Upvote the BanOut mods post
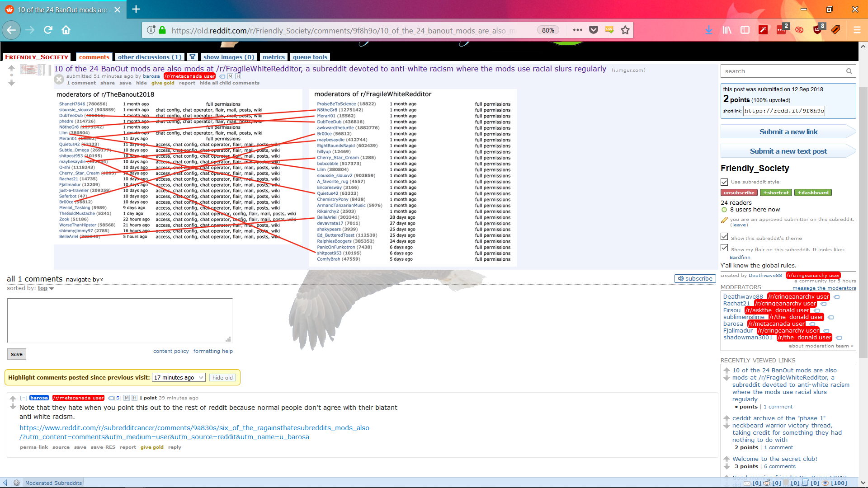Screen dimensions: 868x488 coord(12,69)
